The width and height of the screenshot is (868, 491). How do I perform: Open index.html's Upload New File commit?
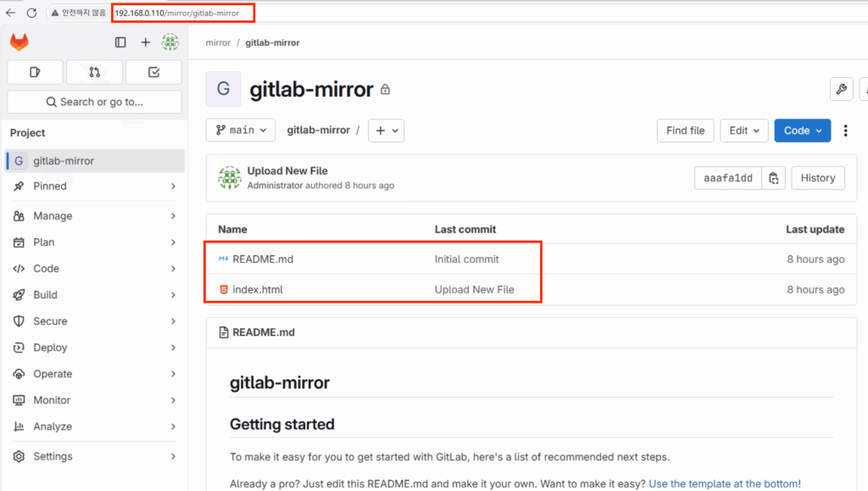[x=475, y=289]
